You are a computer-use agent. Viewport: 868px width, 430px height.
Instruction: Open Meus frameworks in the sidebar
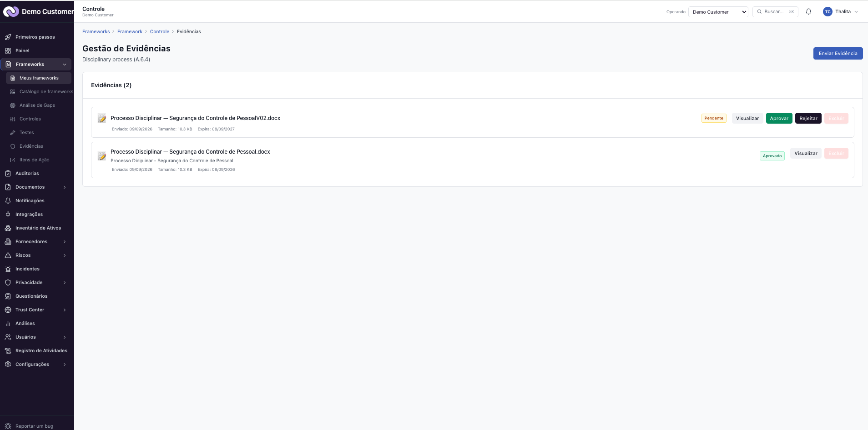39,78
